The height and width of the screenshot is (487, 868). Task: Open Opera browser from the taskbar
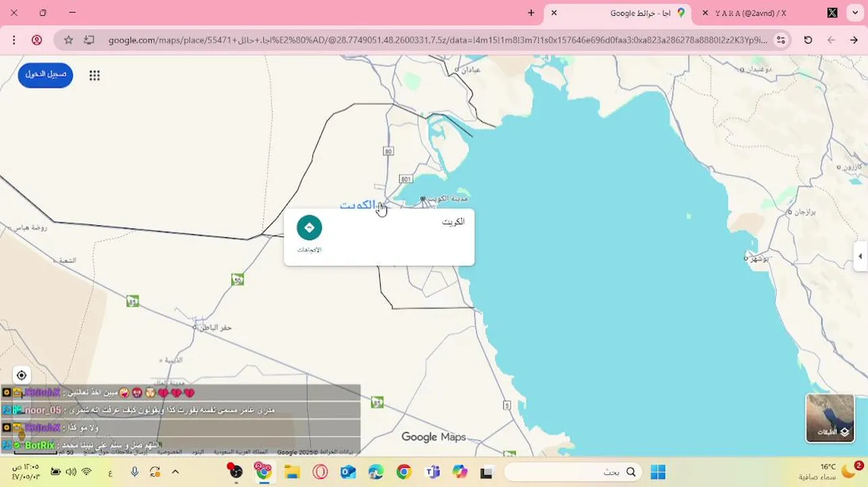pyautogui.click(x=320, y=472)
